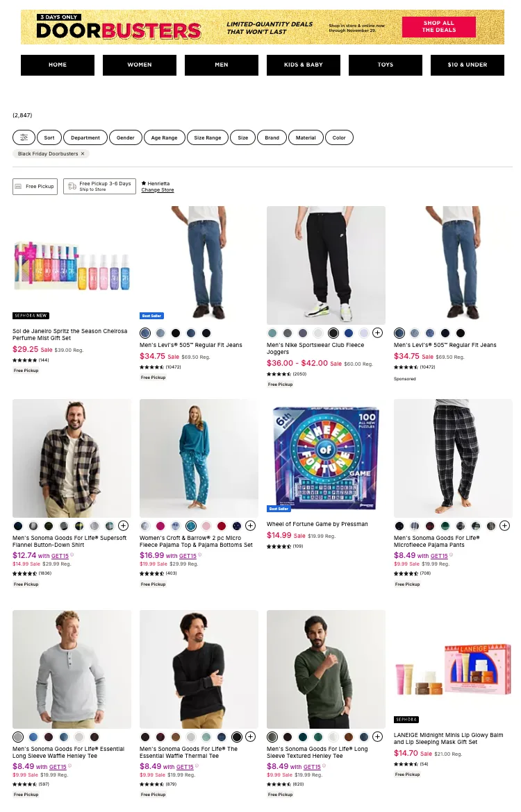Select the MEN navigation tab
The height and width of the screenshot is (812, 521).
click(221, 65)
